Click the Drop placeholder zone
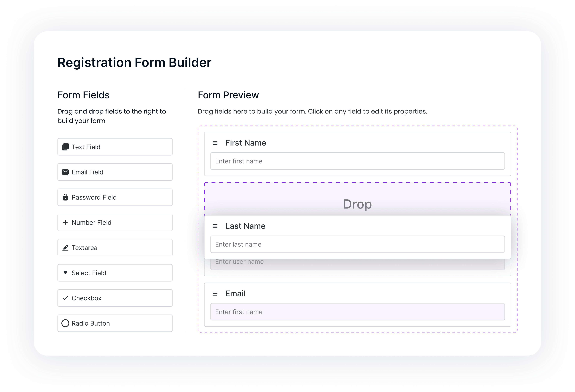 [x=357, y=204]
